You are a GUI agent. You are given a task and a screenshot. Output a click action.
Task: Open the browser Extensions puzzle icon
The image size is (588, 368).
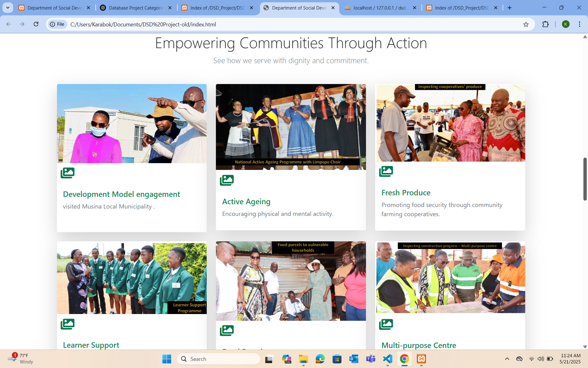[x=545, y=25]
